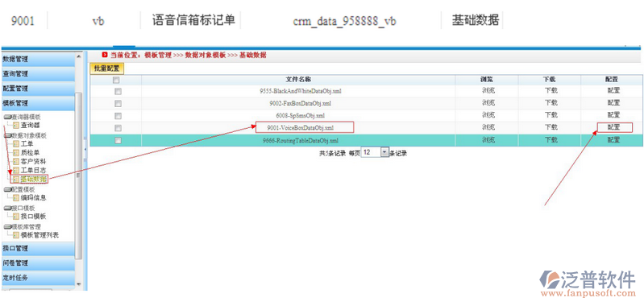This screenshot has width=644, height=306.
Task: Click the 模板管理列表 tree item icon
Action: [x=16, y=235]
